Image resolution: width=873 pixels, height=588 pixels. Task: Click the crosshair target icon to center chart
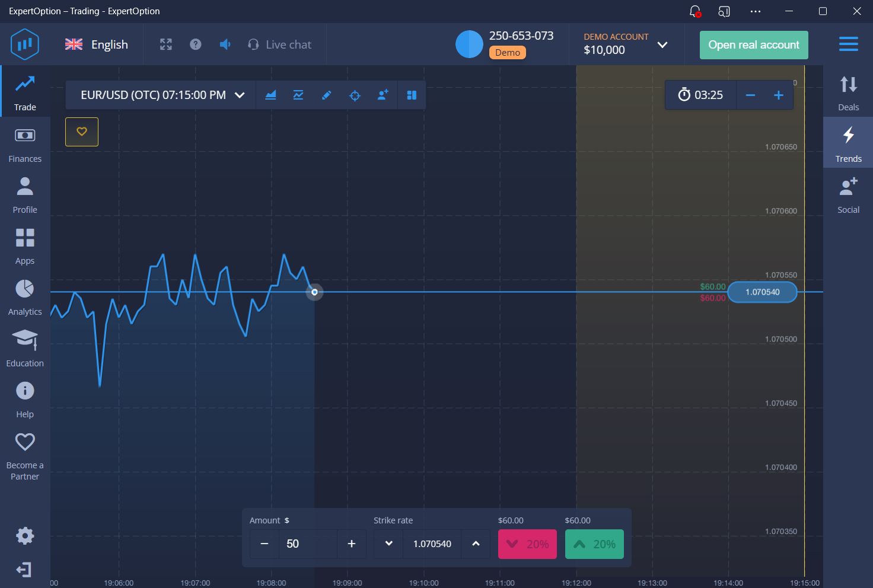[354, 95]
